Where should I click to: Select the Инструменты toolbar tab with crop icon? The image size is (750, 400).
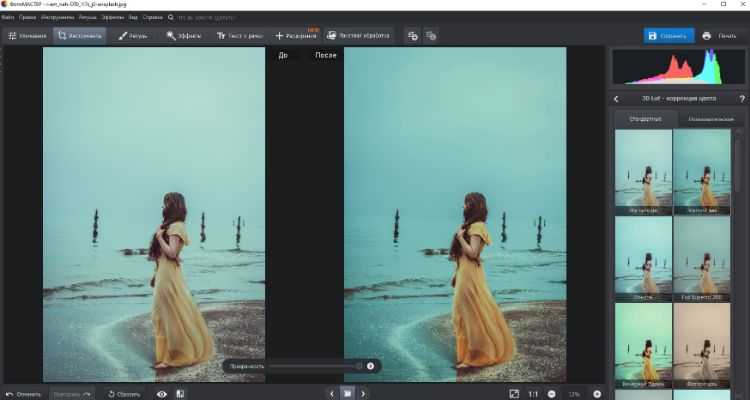pos(79,36)
